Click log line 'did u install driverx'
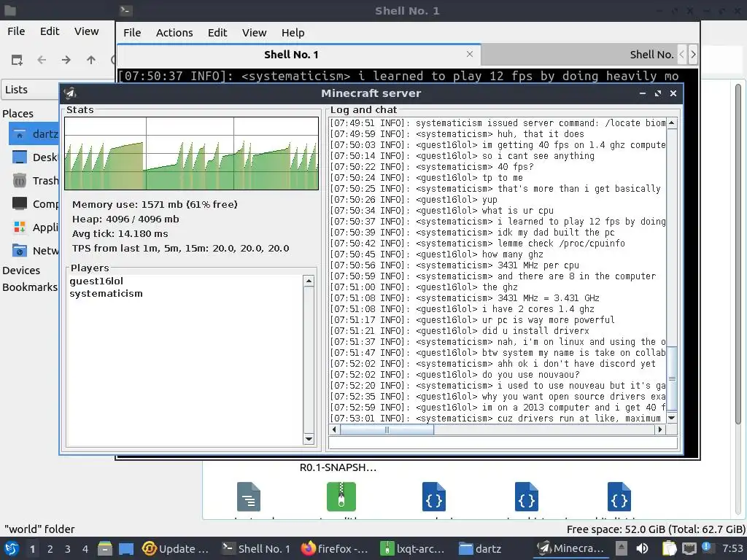 (460, 331)
